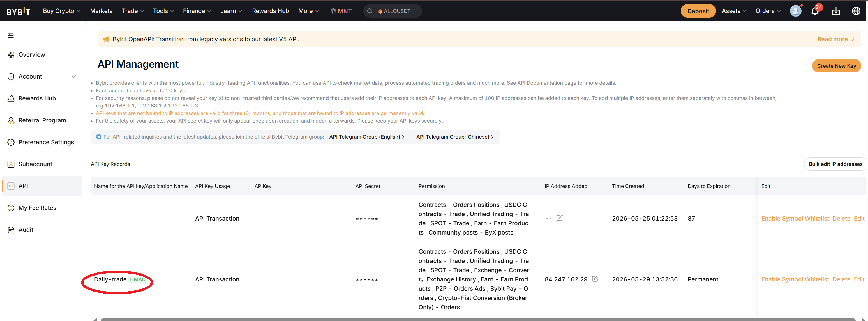This screenshot has width=868, height=321.
Task: Click the Preference Settings gear icon
Action: [x=11, y=142]
